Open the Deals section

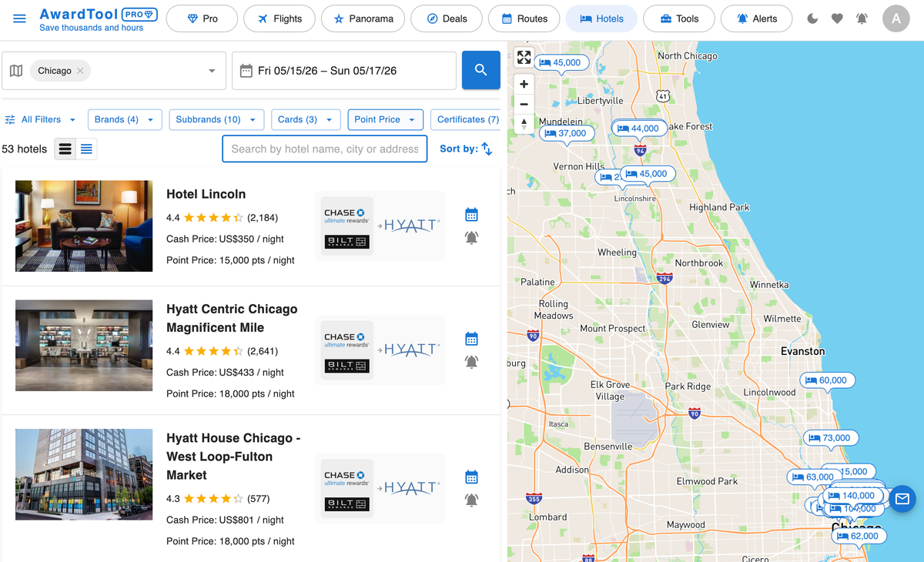(446, 18)
